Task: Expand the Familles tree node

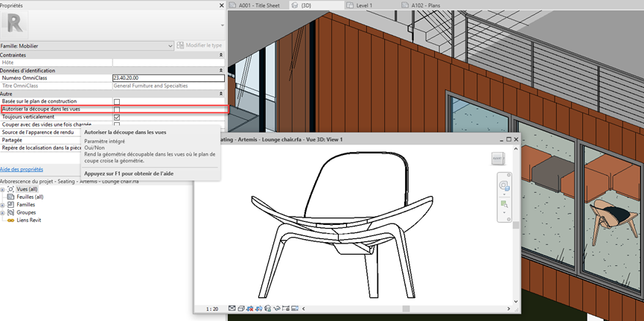Action: click(4, 204)
